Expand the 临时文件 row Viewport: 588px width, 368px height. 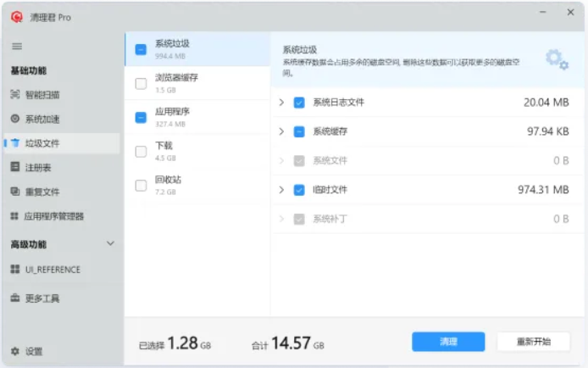click(x=281, y=190)
